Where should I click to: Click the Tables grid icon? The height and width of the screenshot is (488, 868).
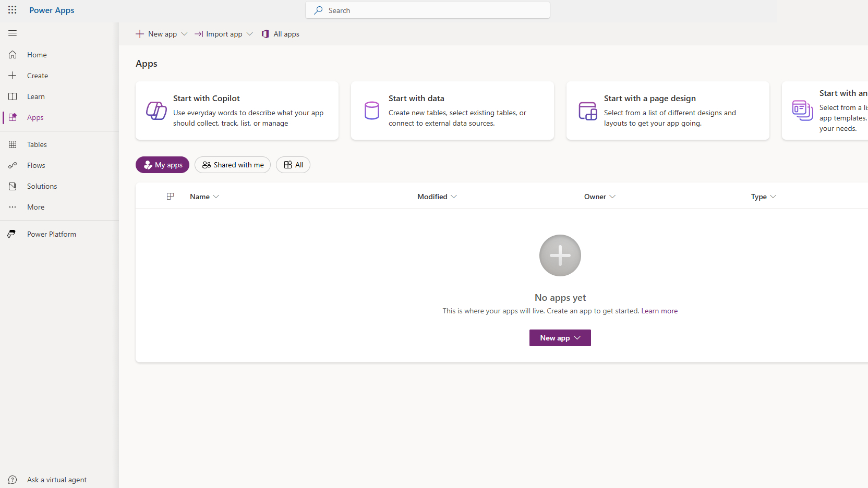click(13, 144)
